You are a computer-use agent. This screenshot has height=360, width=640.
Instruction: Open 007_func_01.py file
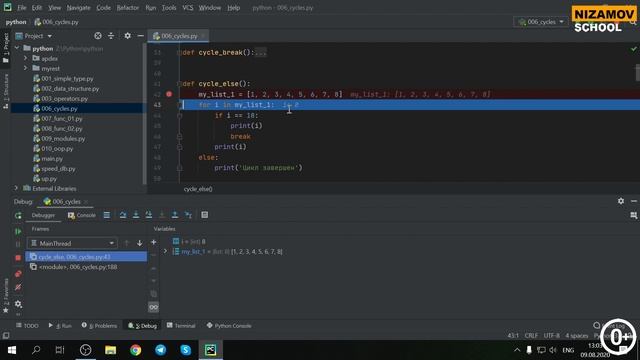click(58, 118)
